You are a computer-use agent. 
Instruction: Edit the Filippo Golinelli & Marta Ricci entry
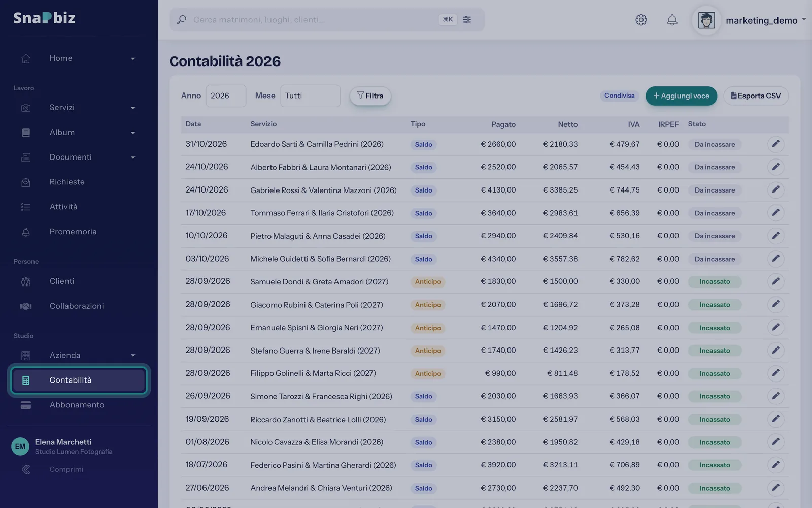click(x=775, y=373)
